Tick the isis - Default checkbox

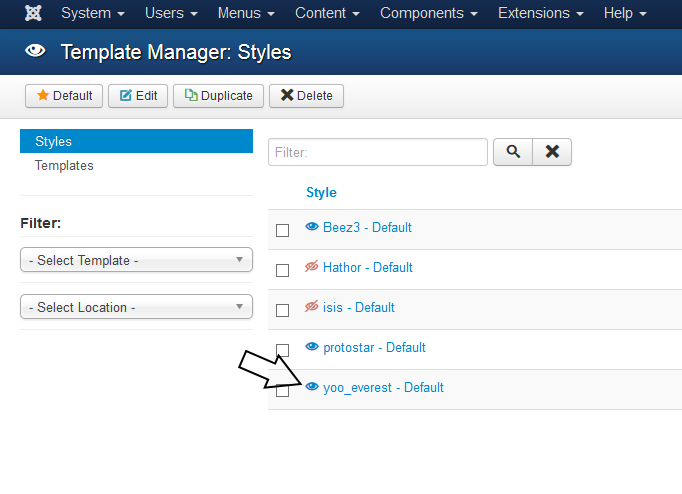(282, 310)
